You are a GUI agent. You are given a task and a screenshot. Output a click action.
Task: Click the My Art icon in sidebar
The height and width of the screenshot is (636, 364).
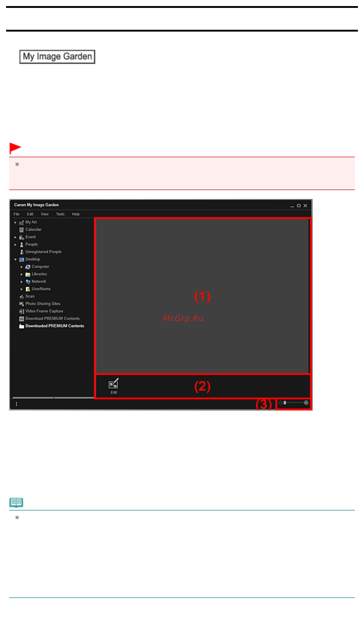(21, 223)
